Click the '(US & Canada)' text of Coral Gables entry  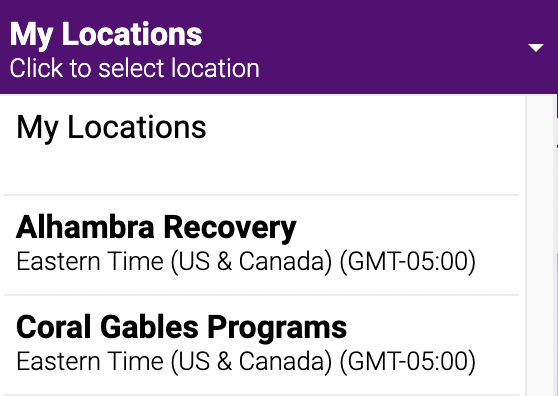pyautogui.click(x=251, y=362)
